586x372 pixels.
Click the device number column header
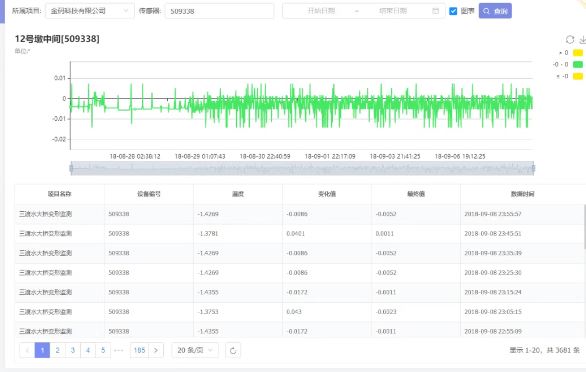[149, 194]
